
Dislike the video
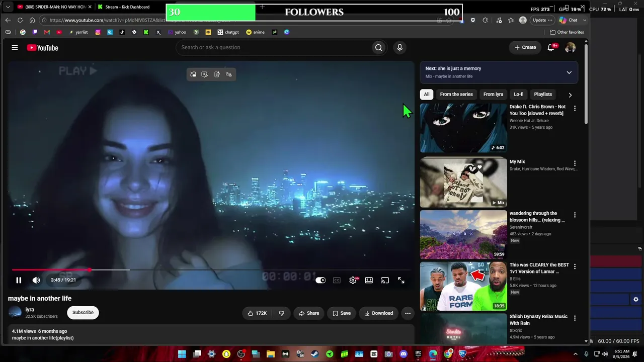(x=281, y=313)
